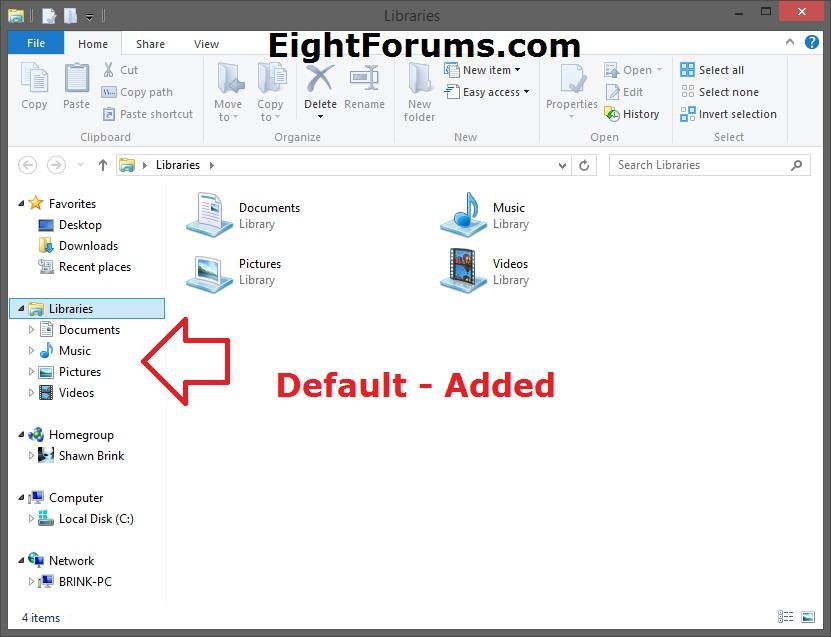Click the Paste icon in the ribbon
The width and height of the screenshot is (831, 637).
tap(76, 88)
